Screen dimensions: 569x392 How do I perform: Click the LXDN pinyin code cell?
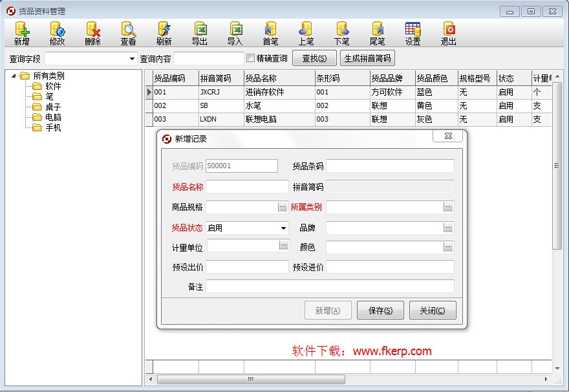coord(221,120)
